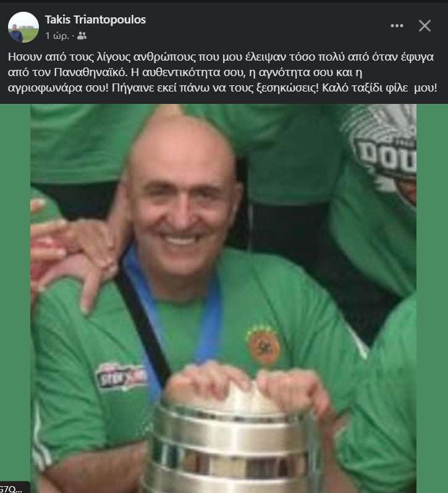Open the post timestamp 1 ώρ.

click(x=57, y=36)
